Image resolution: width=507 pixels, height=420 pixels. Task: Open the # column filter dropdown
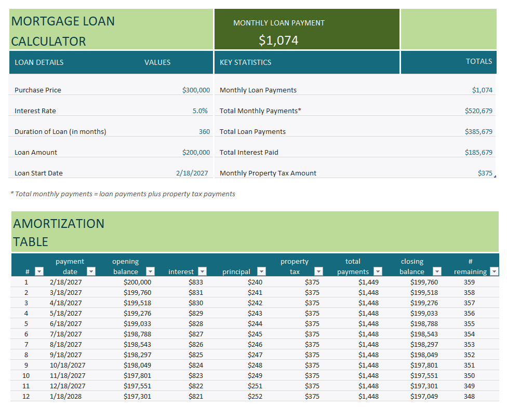tap(39, 272)
